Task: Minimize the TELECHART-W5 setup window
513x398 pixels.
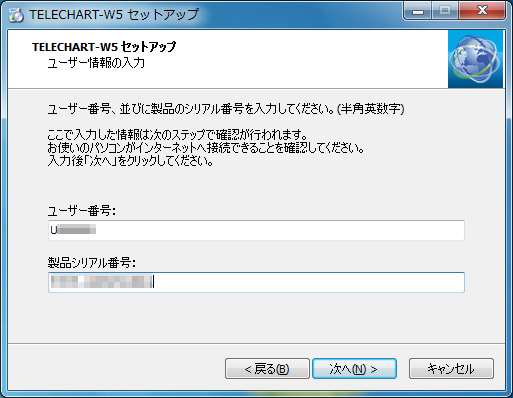Action: [x=418, y=11]
